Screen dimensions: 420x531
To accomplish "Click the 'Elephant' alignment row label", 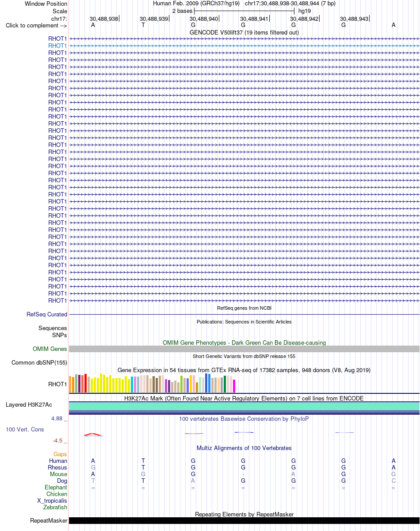I will [x=56, y=488].
